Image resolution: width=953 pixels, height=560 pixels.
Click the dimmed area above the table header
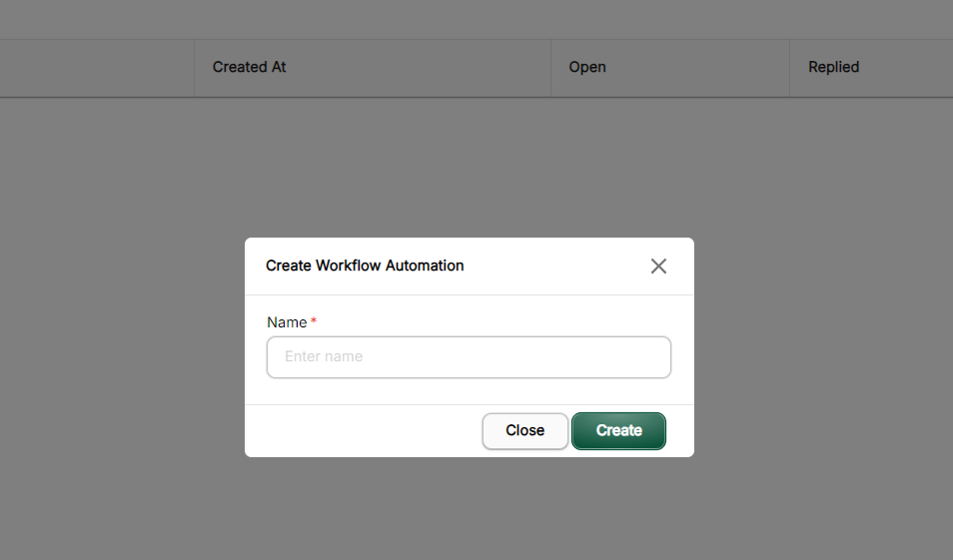point(476,18)
